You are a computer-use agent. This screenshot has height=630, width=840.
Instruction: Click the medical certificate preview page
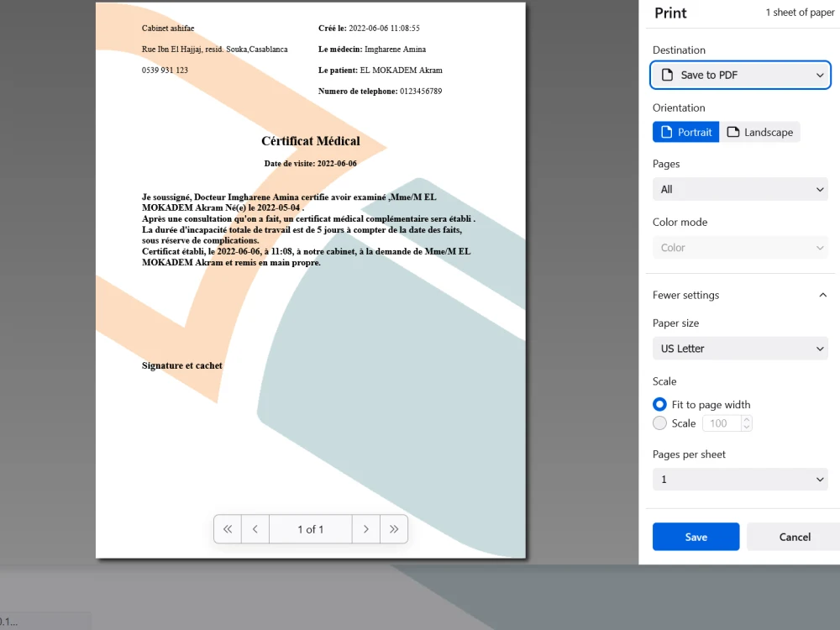pos(310,277)
